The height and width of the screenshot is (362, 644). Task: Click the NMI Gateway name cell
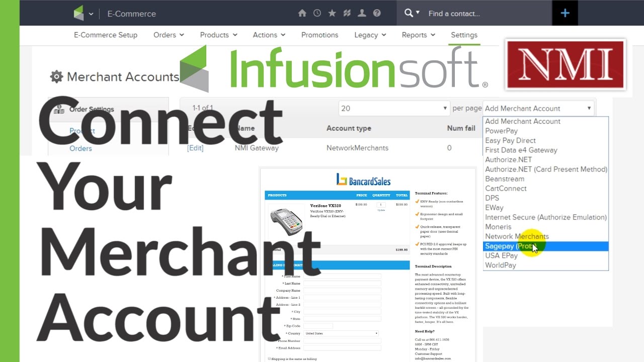click(x=257, y=148)
